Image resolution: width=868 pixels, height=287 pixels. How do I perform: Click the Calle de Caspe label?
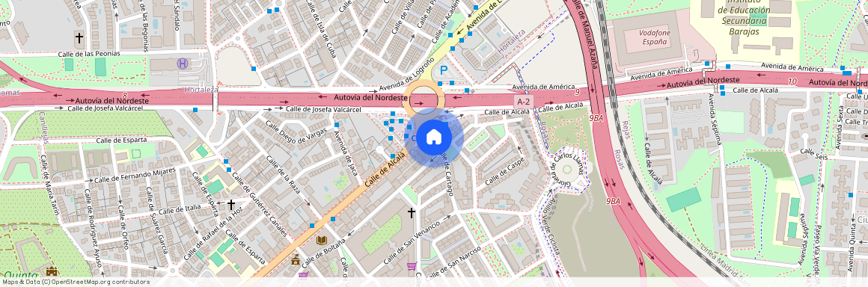[504, 172]
